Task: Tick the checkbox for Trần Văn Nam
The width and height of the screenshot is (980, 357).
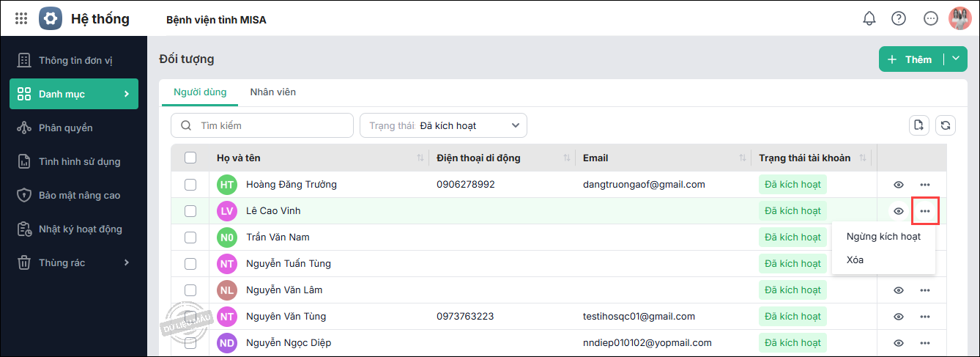Action: (190, 238)
